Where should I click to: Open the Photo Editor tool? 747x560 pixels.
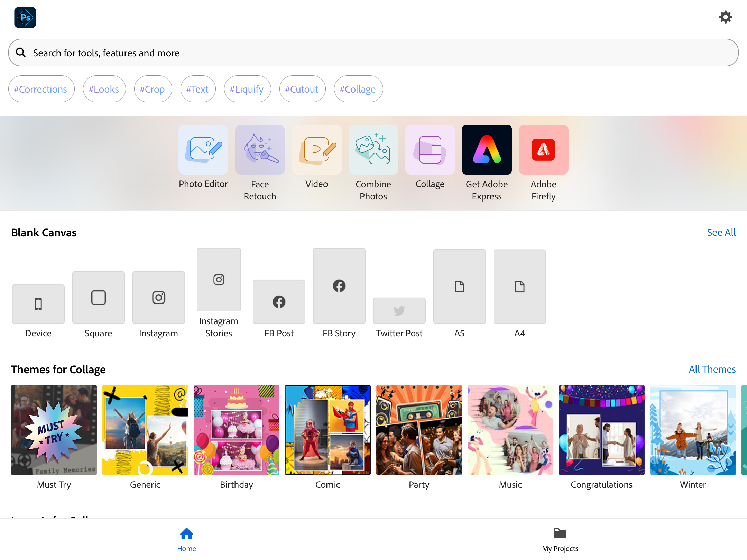tap(203, 150)
